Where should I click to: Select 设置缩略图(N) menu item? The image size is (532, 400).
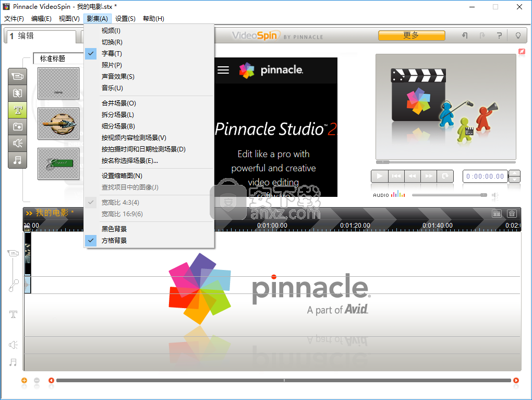(149, 176)
